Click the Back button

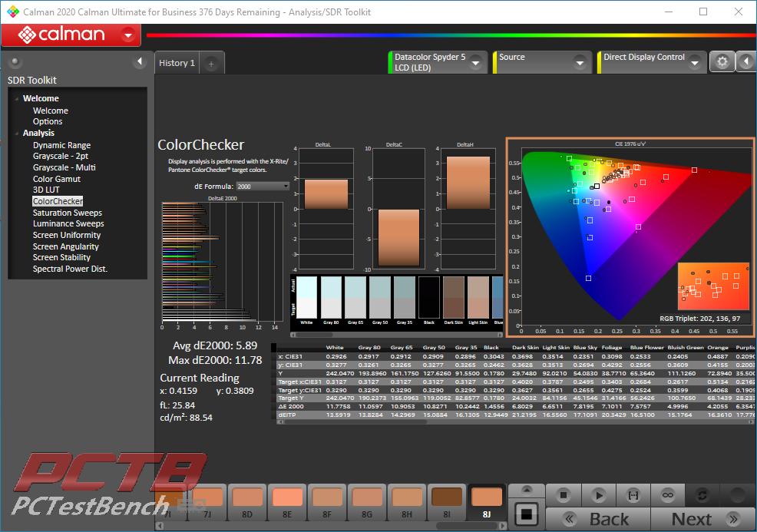coord(599,519)
